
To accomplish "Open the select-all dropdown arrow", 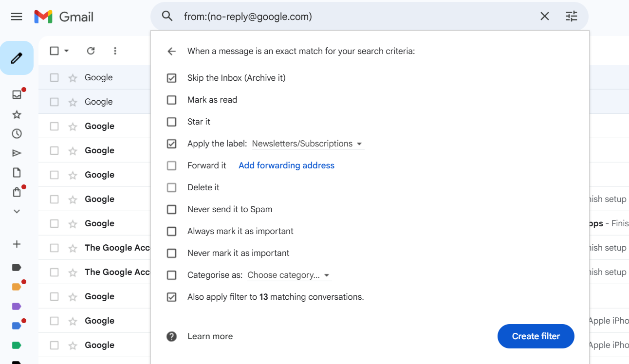I will coord(67,51).
